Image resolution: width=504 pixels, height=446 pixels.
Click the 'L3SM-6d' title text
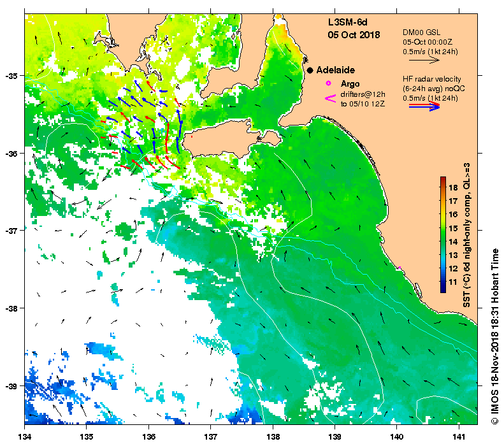347,22
